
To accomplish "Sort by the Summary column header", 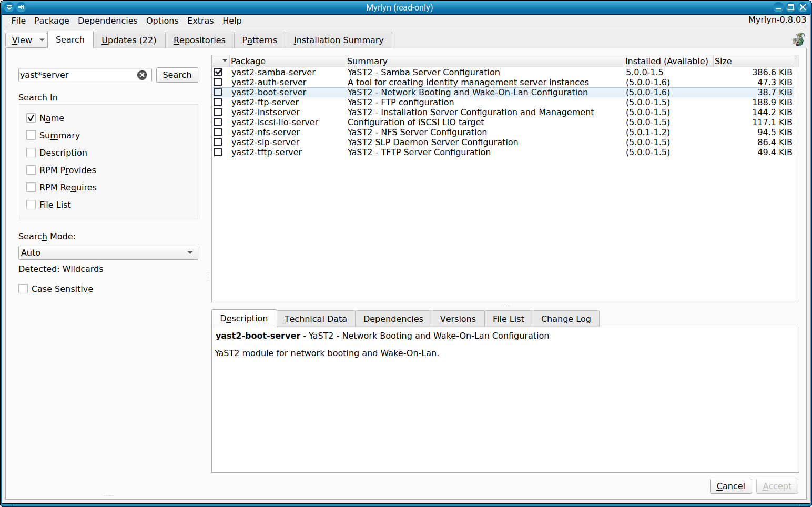I will click(484, 61).
